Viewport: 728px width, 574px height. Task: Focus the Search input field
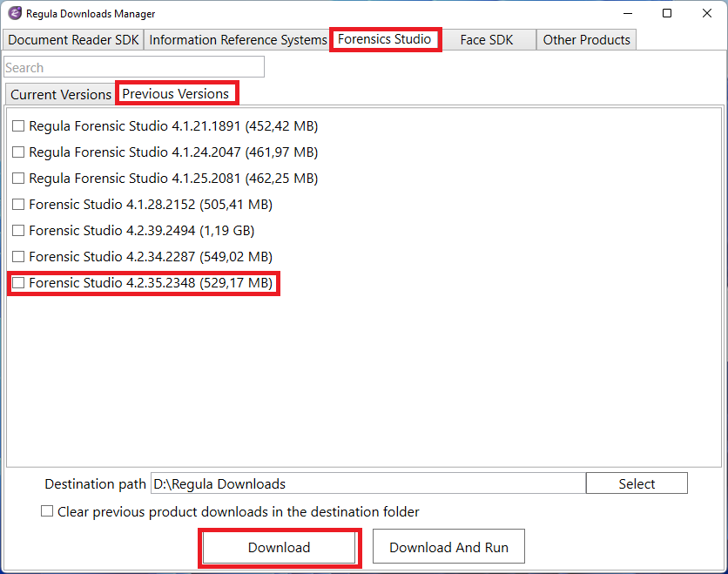134,67
